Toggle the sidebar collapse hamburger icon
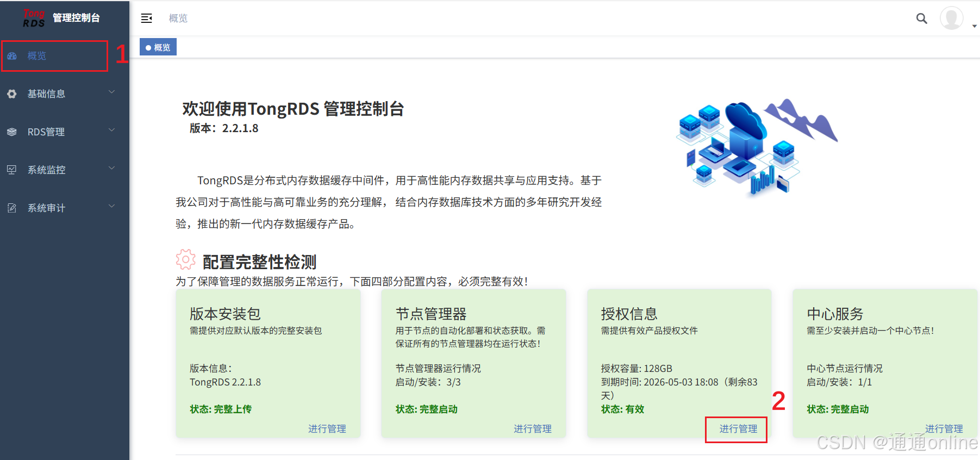 pyautogui.click(x=147, y=18)
